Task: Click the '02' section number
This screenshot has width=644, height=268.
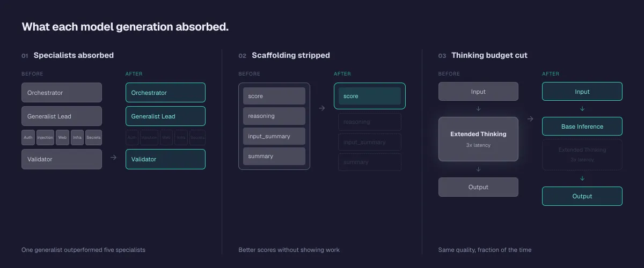Action: coord(243,56)
